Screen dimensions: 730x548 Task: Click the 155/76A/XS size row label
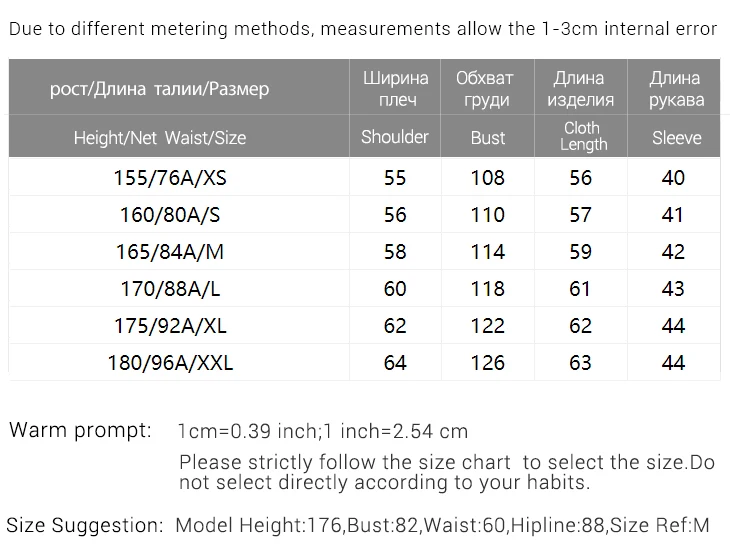click(170, 178)
